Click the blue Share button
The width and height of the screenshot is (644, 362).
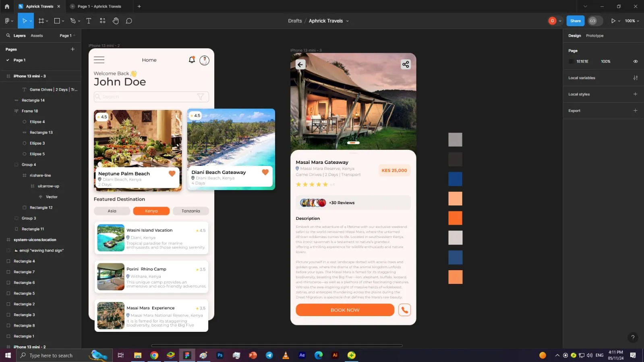point(575,21)
